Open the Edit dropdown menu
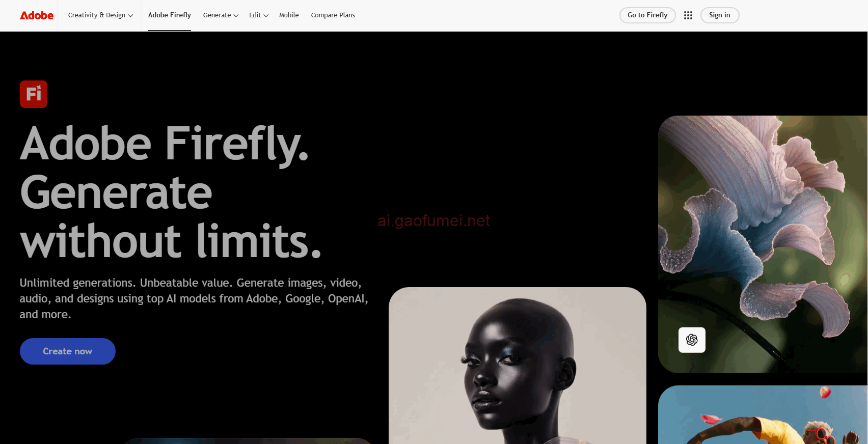The image size is (868, 444). [259, 15]
